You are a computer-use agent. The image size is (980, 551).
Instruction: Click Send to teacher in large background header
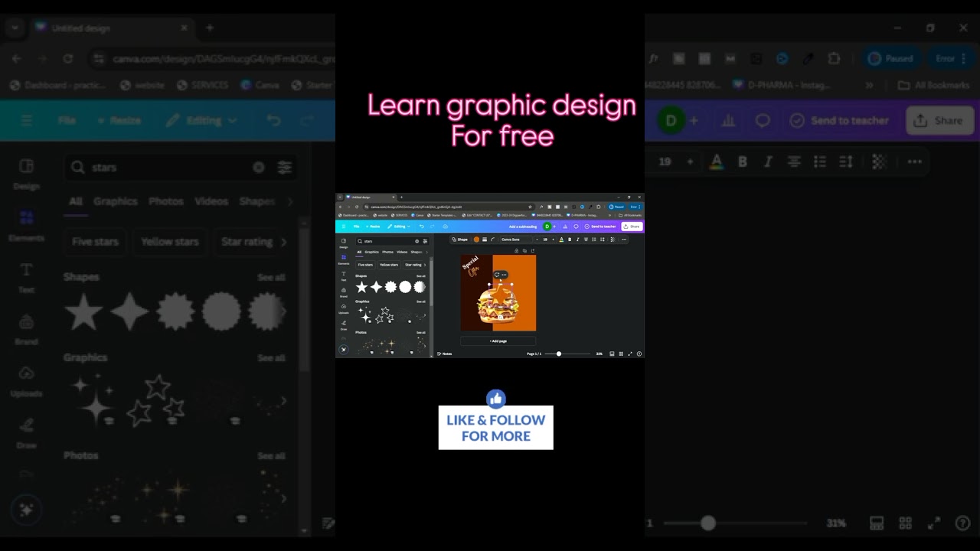839,120
